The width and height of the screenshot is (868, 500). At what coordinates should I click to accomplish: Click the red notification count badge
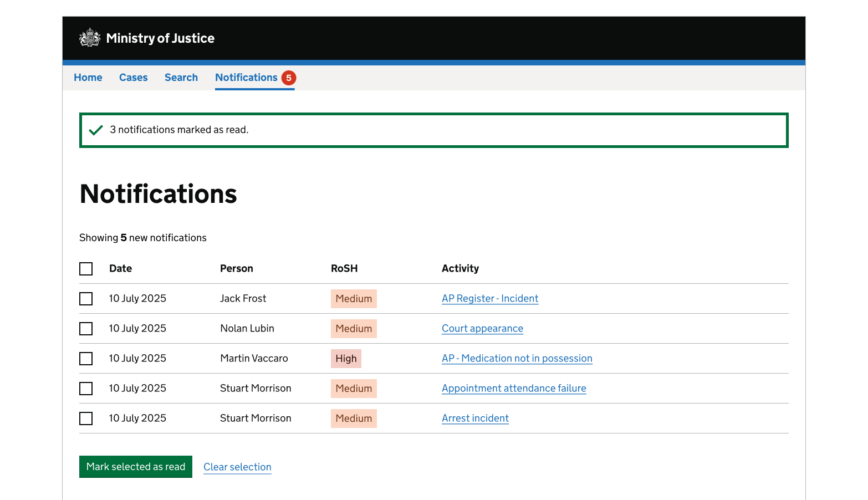[288, 78]
